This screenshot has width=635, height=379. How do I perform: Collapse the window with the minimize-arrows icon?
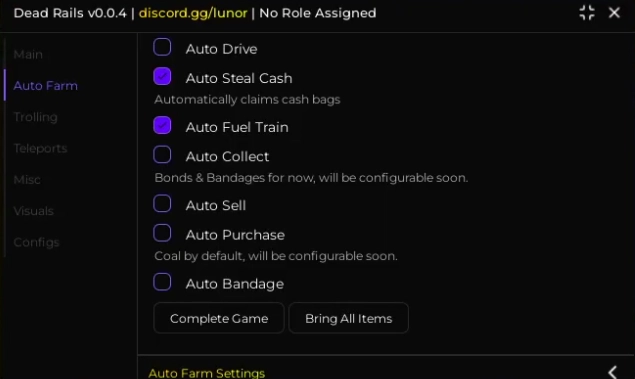pos(587,13)
